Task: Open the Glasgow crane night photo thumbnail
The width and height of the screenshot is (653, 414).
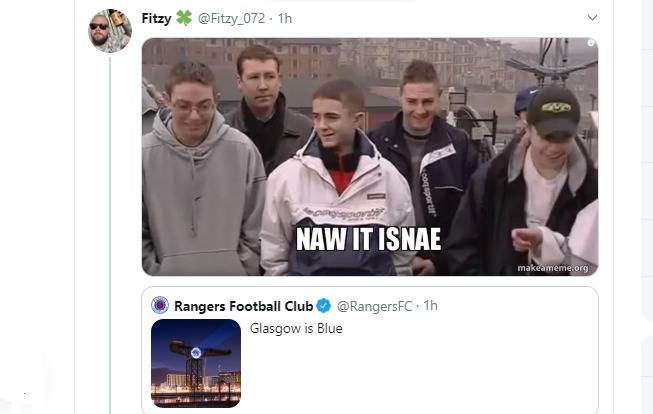Action: (196, 362)
